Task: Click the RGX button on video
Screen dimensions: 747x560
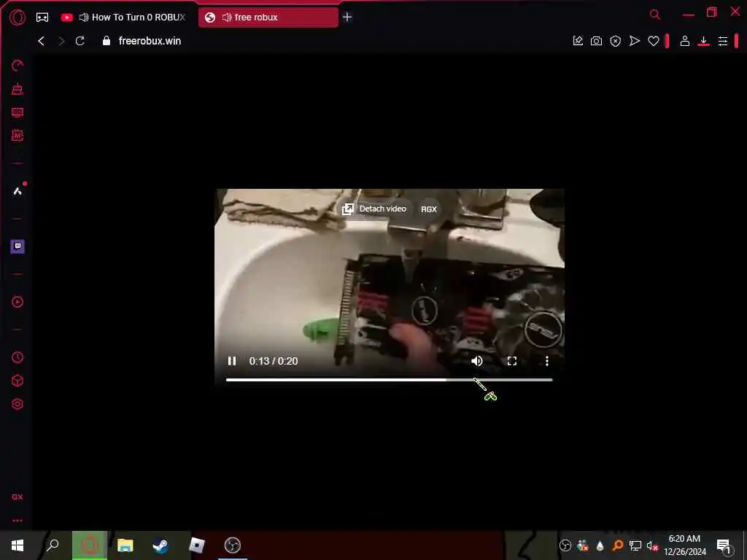Action: click(x=429, y=209)
